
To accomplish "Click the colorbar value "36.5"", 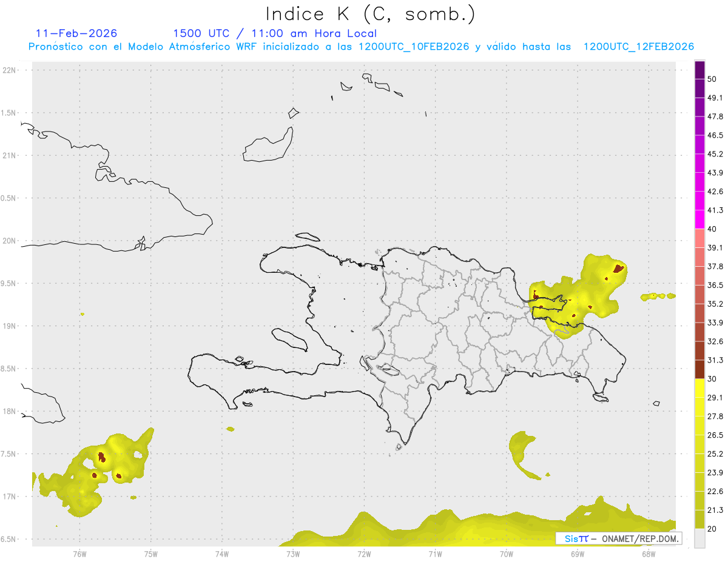I will [x=715, y=285].
